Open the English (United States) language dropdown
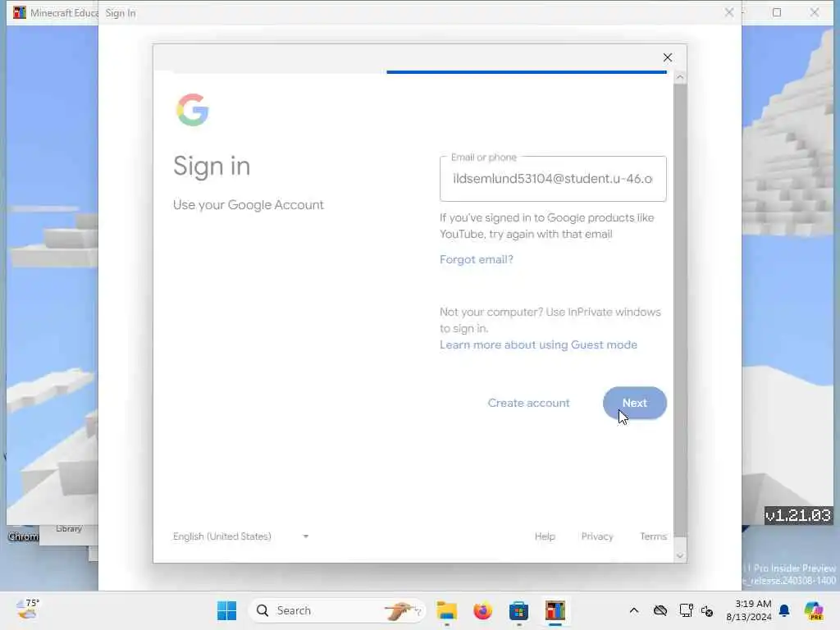Screen dimensions: 840x630 point(240,536)
